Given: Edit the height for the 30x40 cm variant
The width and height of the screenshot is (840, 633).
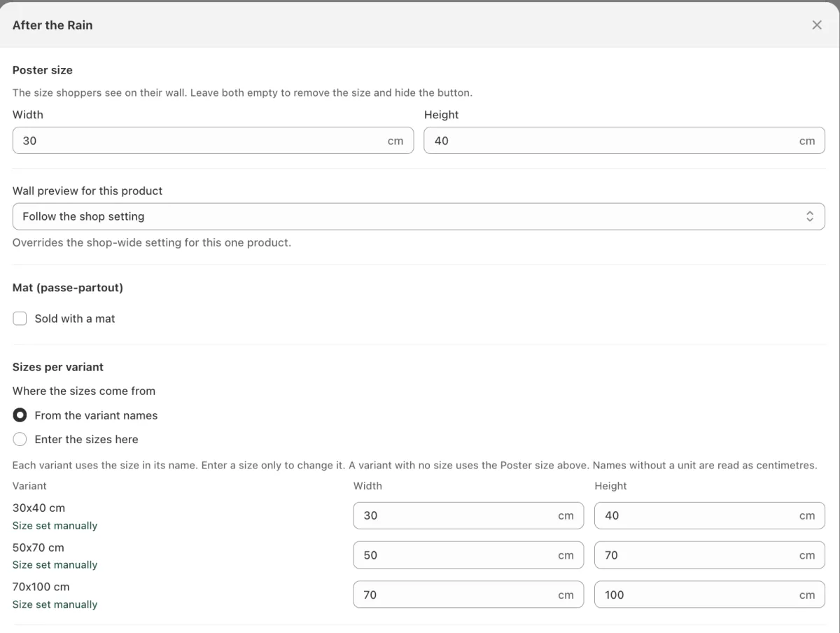Looking at the screenshot, I should pos(710,515).
